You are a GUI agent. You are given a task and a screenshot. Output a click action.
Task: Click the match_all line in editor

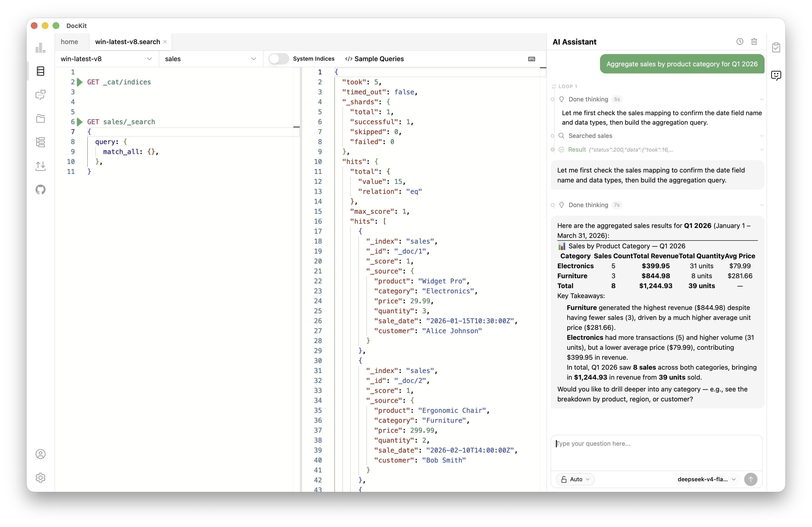pyautogui.click(x=131, y=152)
